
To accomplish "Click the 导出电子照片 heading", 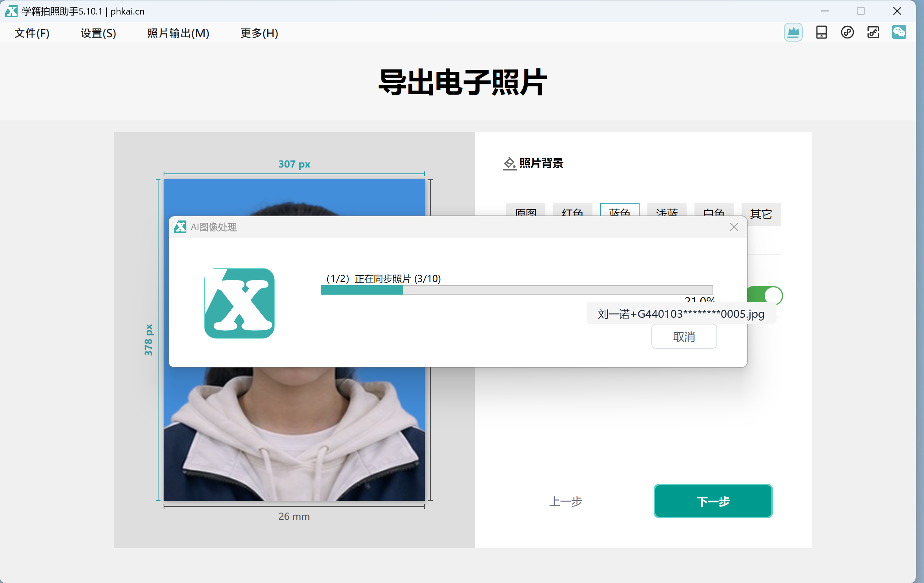I will click(462, 82).
